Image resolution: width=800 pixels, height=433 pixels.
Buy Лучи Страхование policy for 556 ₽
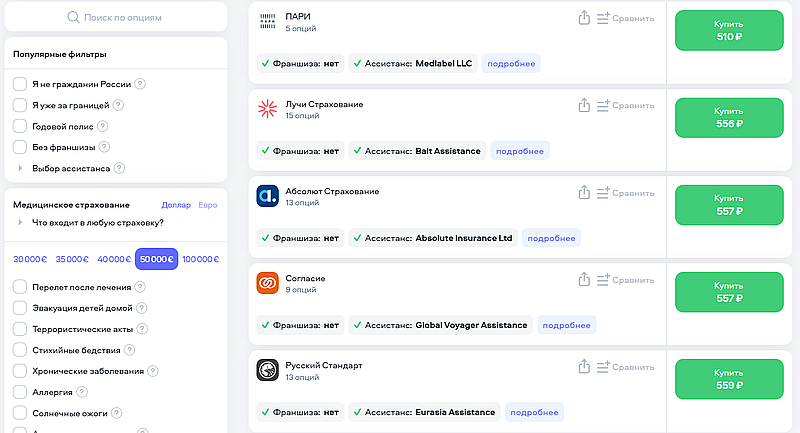pyautogui.click(x=729, y=118)
